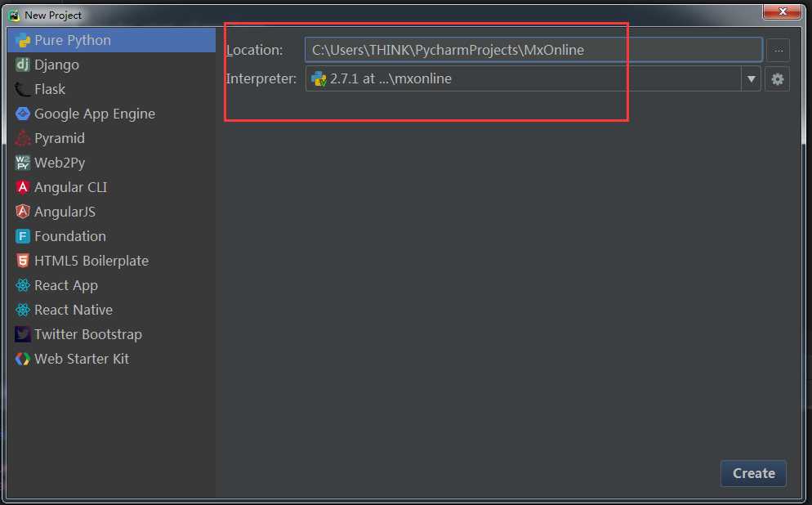This screenshot has height=505, width=812.
Task: Select React App project type
Action: click(x=111, y=285)
